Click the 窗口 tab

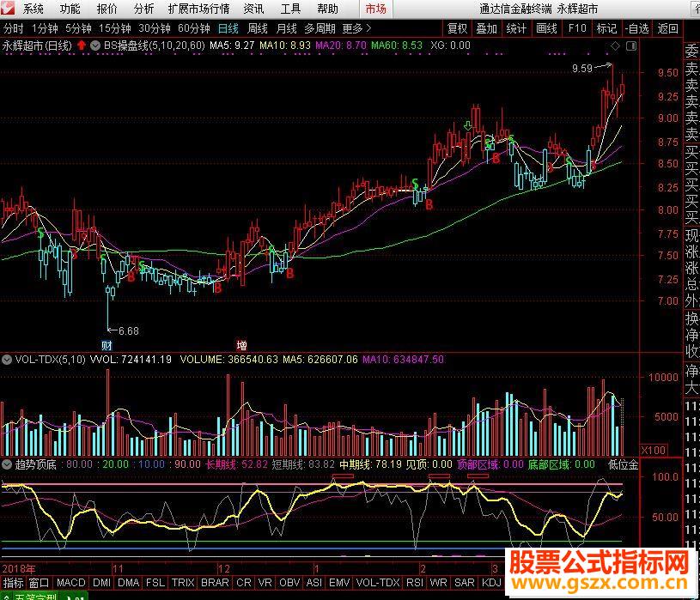39,583
